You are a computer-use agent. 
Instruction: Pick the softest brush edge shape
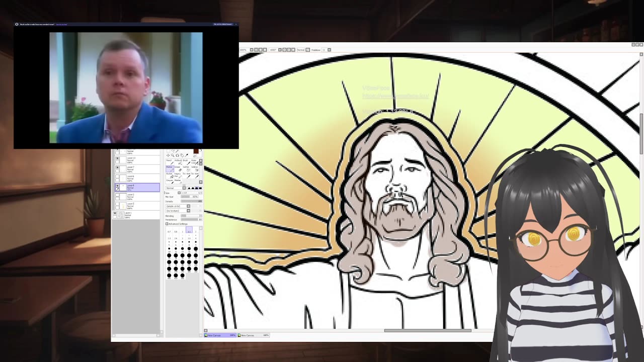tap(189, 188)
